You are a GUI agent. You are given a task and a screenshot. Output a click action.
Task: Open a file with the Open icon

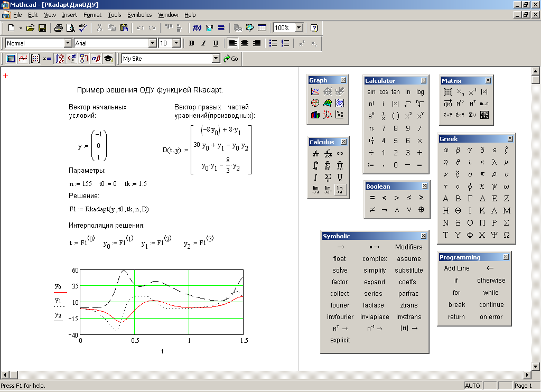tap(30, 28)
